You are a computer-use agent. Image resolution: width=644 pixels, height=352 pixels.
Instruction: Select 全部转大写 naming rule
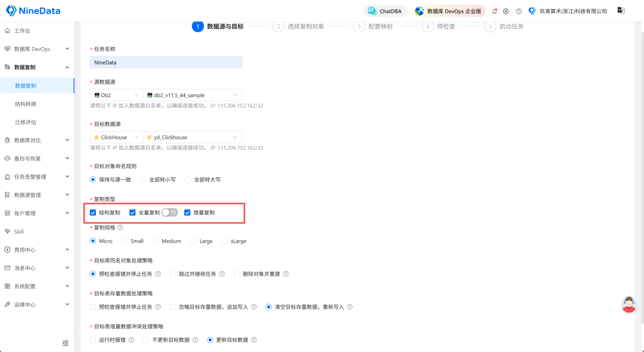[188, 180]
